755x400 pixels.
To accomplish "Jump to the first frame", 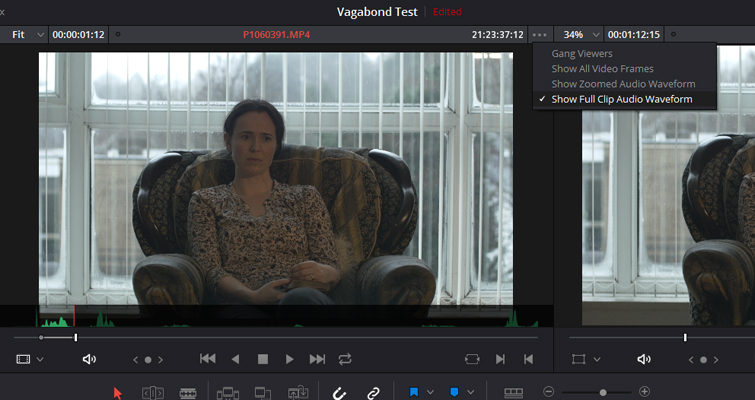I will coord(208,359).
